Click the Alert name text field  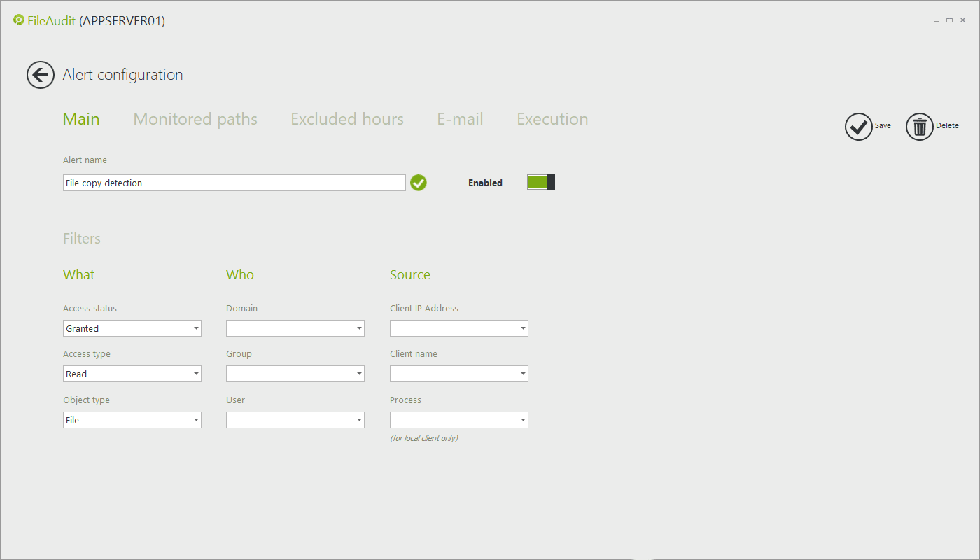(234, 183)
